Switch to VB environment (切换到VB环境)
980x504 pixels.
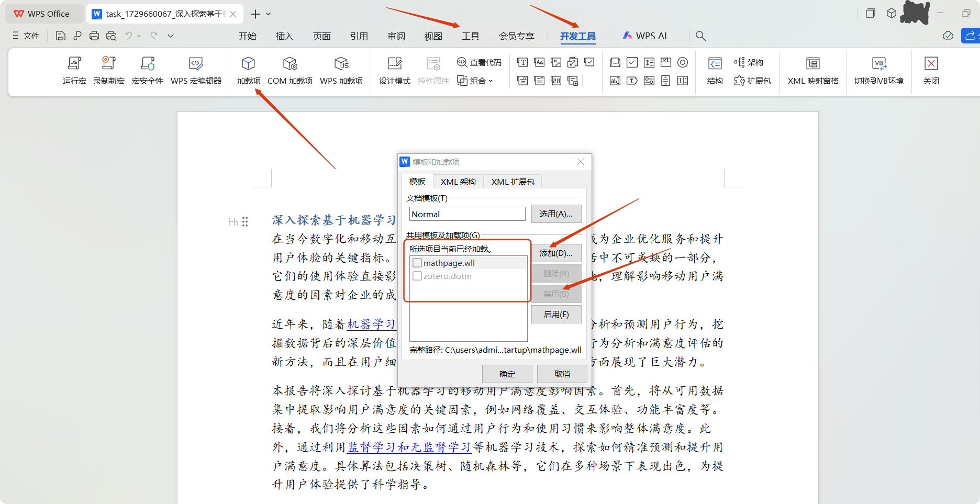[x=879, y=71]
